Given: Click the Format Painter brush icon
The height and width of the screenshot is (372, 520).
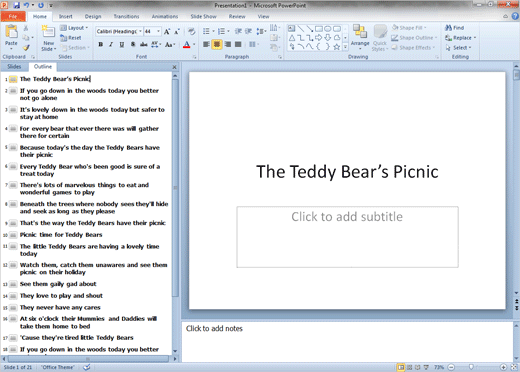Looking at the screenshot, I should [x=26, y=48].
